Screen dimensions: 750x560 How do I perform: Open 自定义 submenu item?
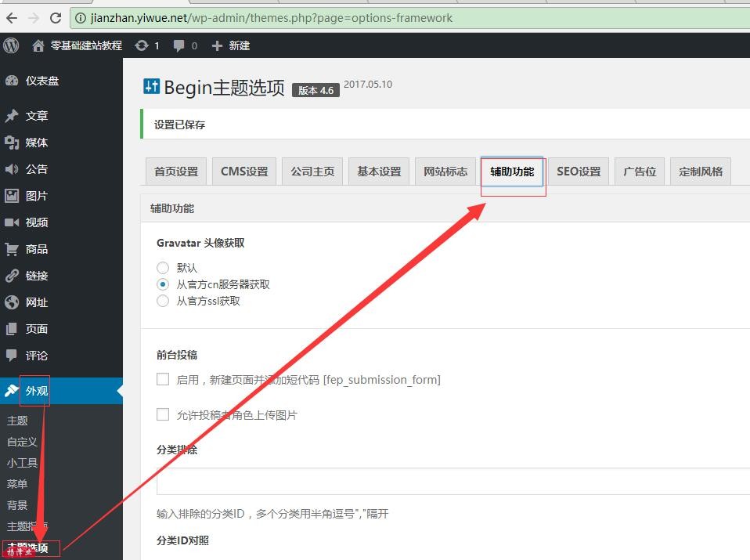click(22, 441)
